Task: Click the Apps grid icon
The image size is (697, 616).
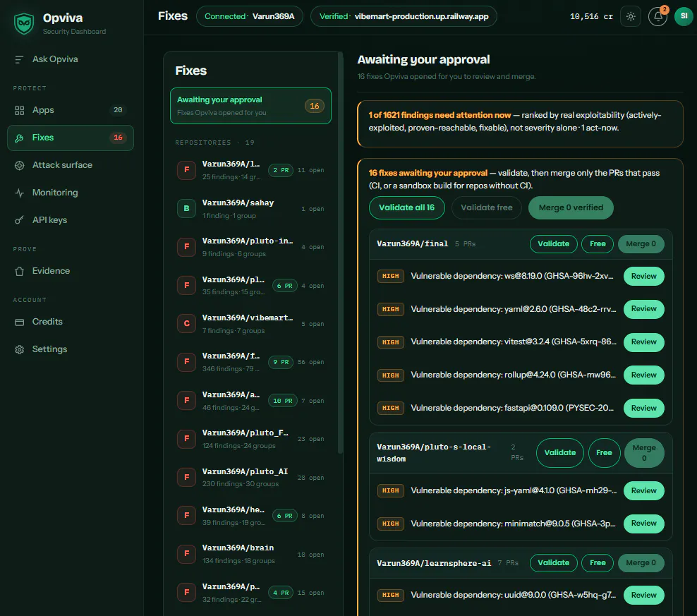Action: point(19,110)
